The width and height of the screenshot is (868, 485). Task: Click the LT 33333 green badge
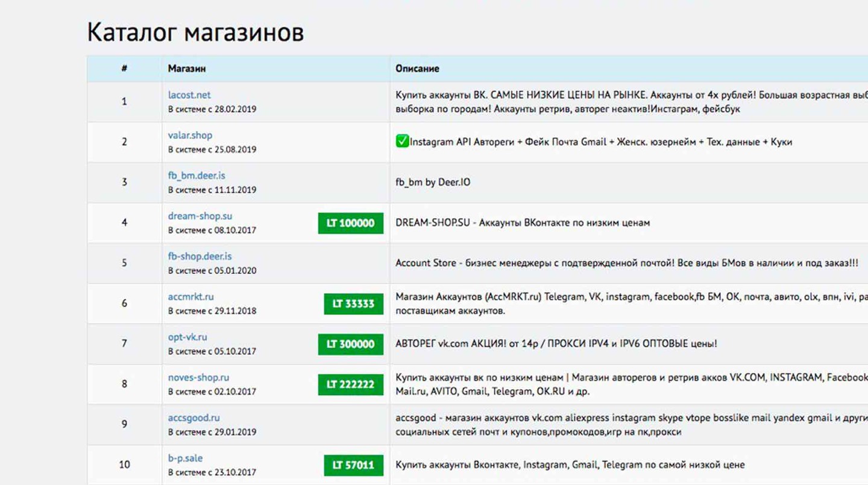[354, 304]
